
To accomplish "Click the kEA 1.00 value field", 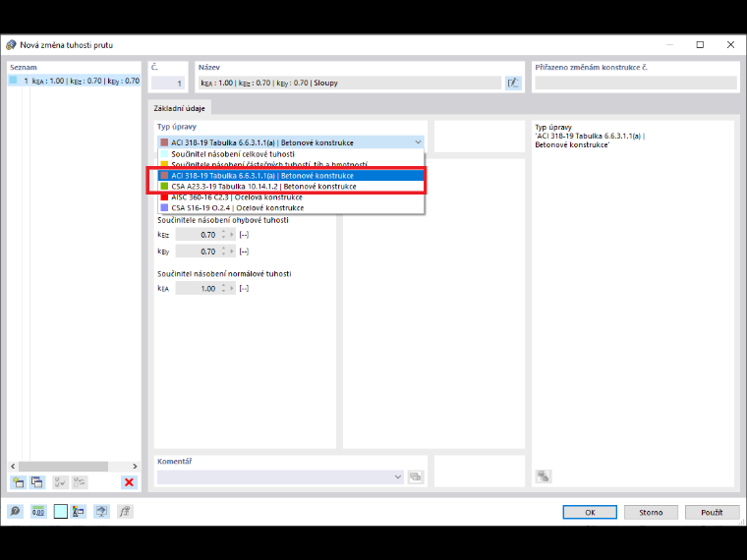I will pyautogui.click(x=198, y=289).
